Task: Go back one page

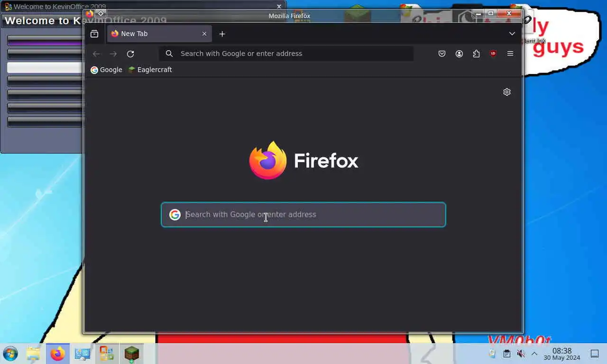Action: coord(96,54)
